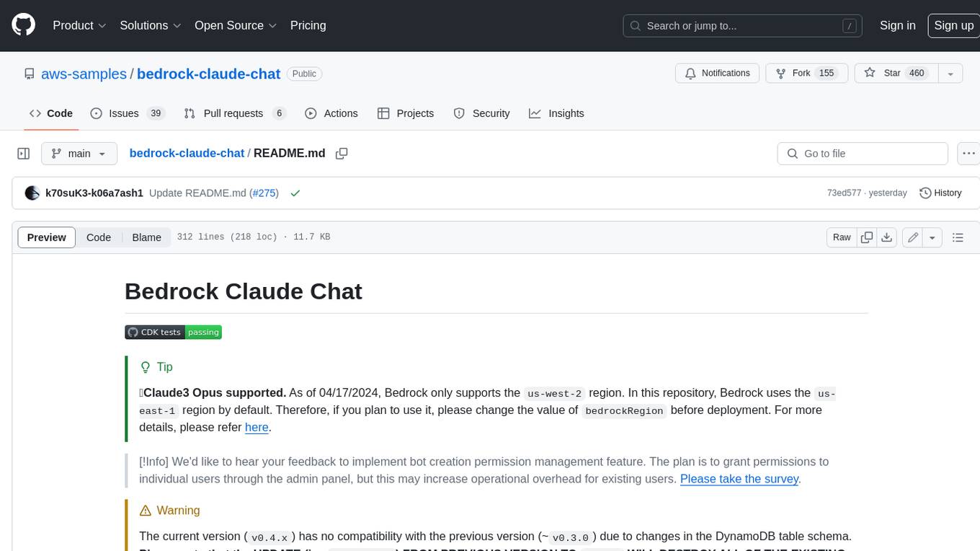Open the commit author avatar
The image size is (980, 551).
[x=32, y=193]
